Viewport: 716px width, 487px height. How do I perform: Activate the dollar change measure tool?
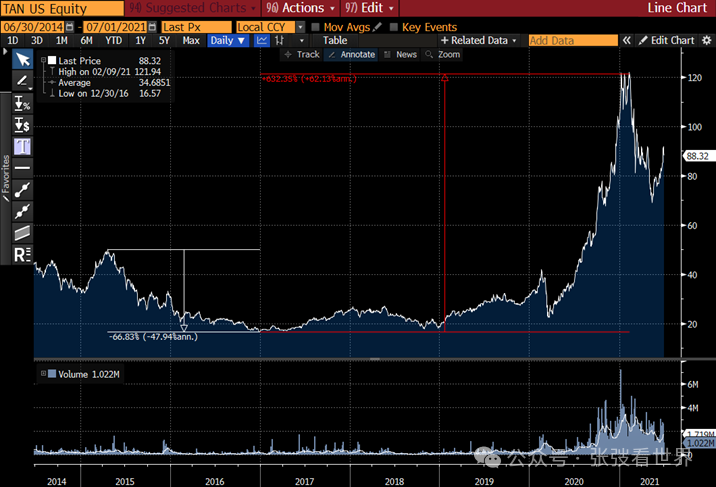point(22,125)
